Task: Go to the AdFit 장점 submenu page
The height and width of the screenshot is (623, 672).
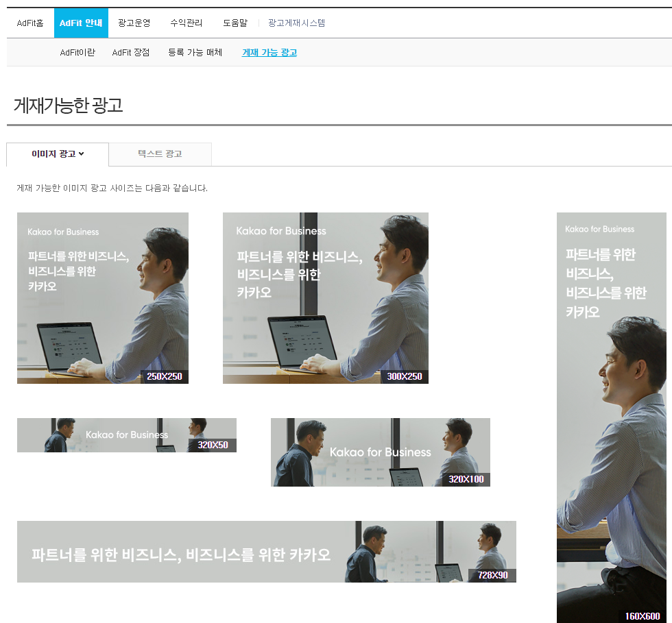Action: (131, 52)
